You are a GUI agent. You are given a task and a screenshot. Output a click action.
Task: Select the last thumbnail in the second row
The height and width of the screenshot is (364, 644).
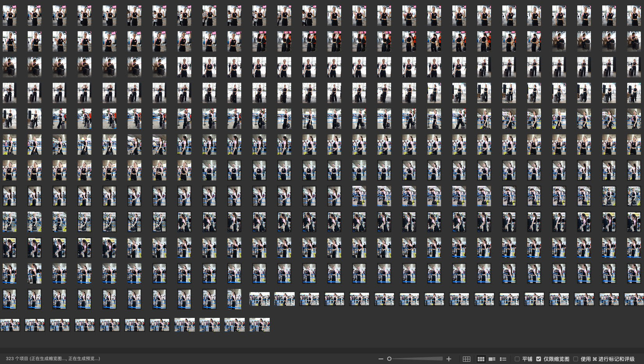tap(634, 41)
